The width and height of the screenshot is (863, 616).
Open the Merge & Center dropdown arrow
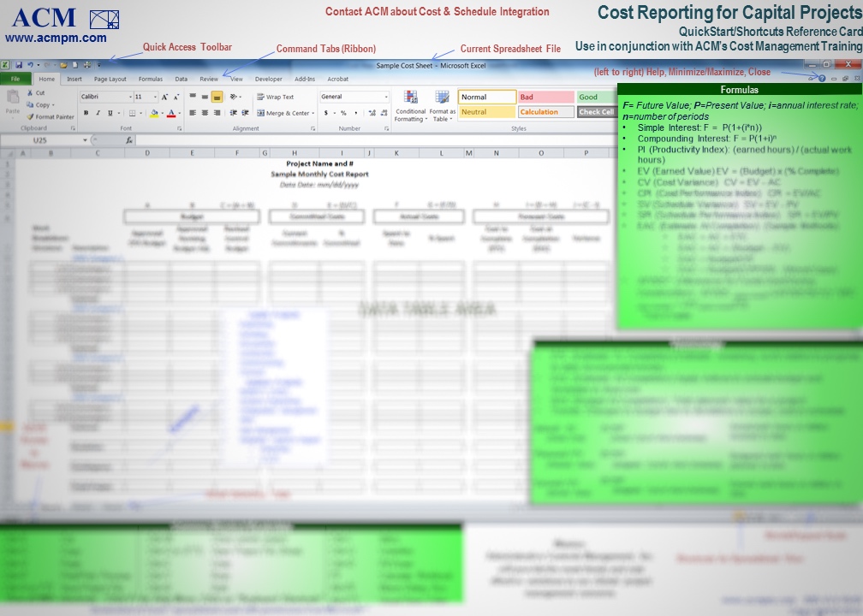click(x=313, y=113)
